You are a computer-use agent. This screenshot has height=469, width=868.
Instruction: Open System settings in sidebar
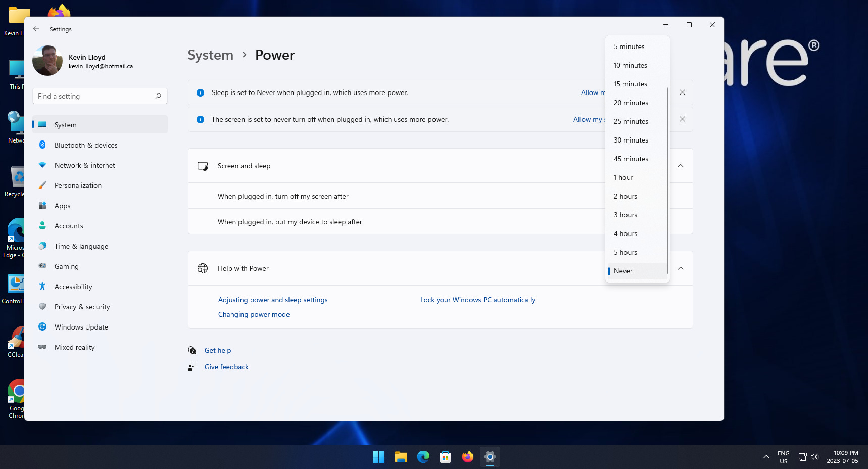100,125
